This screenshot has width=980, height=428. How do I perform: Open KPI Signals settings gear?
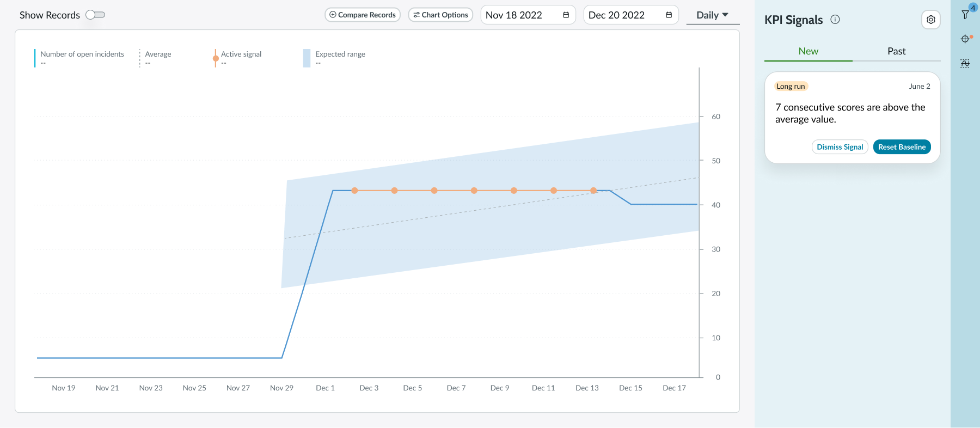tap(930, 20)
